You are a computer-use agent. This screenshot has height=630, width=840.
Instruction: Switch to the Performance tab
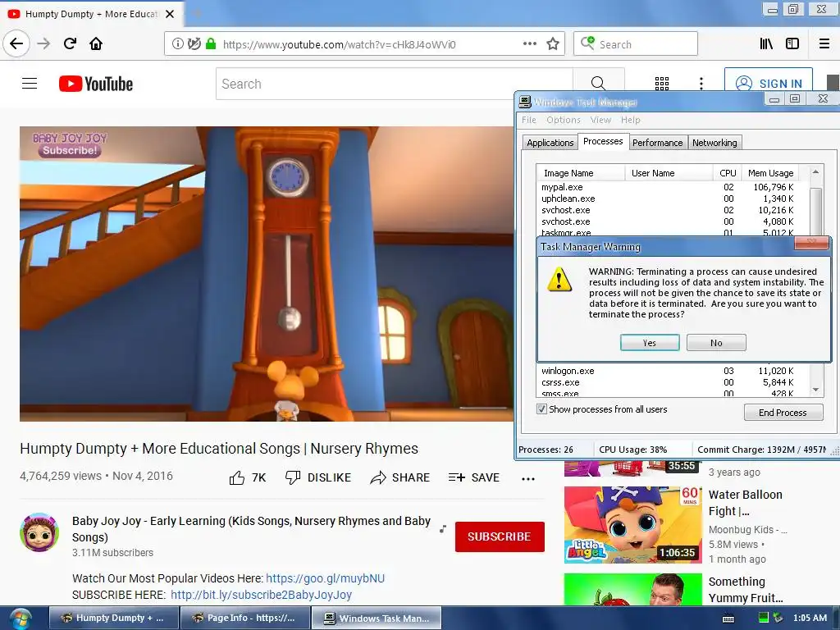coord(657,143)
